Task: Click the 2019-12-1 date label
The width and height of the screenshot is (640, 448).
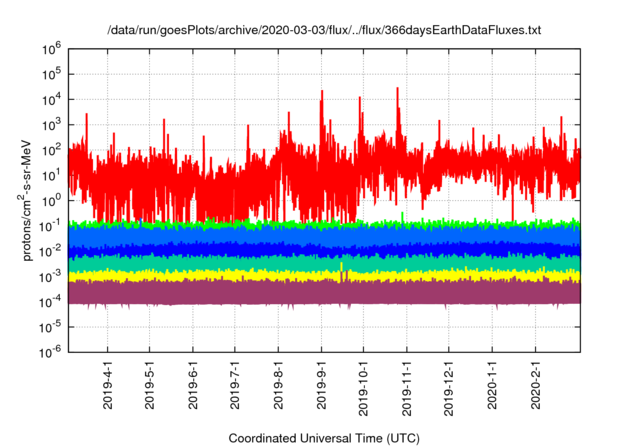Action: coord(449,388)
